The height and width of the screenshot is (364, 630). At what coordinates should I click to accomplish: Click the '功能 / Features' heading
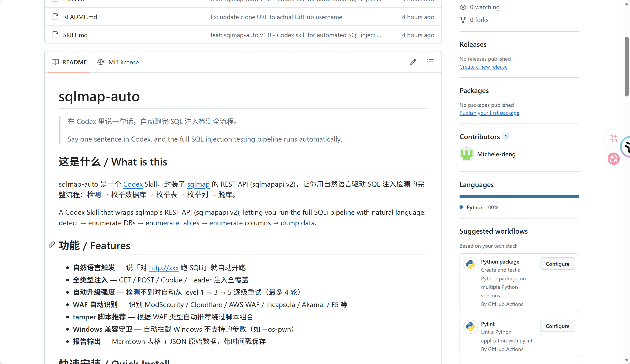[x=95, y=245]
